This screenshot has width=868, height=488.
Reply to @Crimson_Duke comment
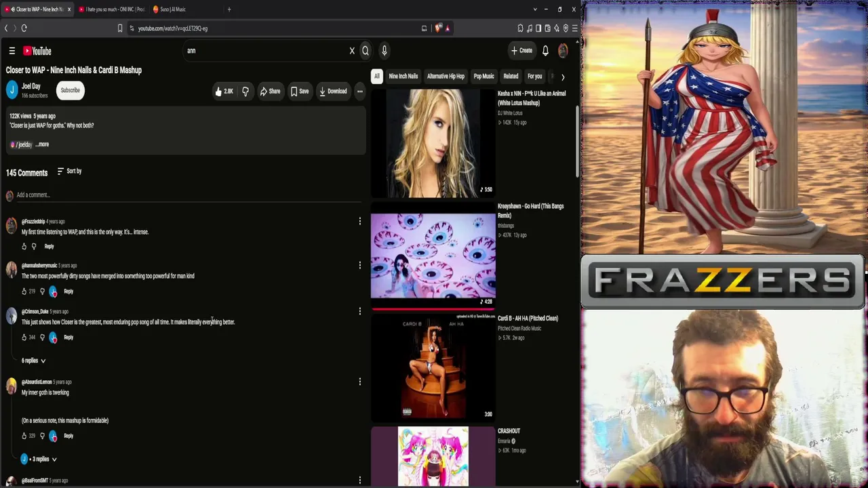coord(68,338)
